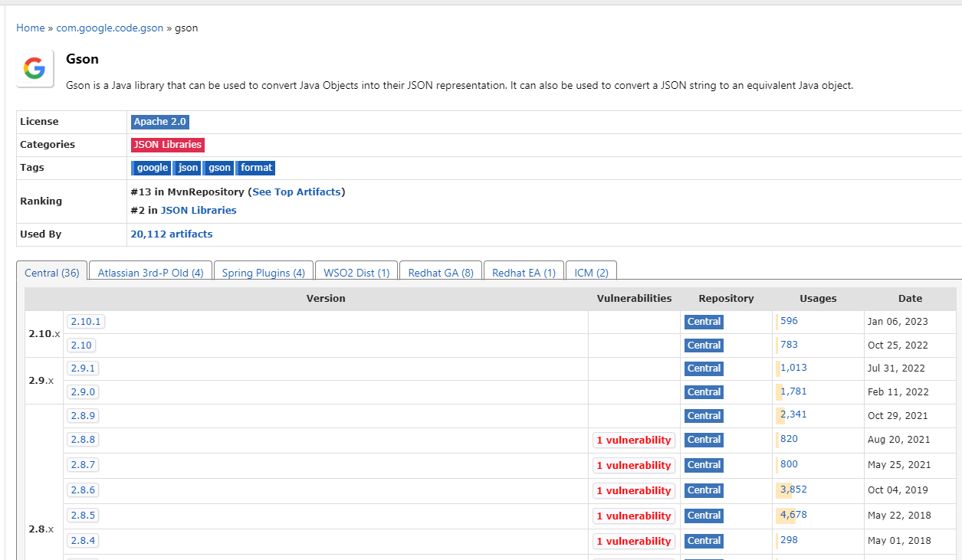The image size is (962, 560).
Task: Open the 1,013 usages link
Action: (793, 368)
